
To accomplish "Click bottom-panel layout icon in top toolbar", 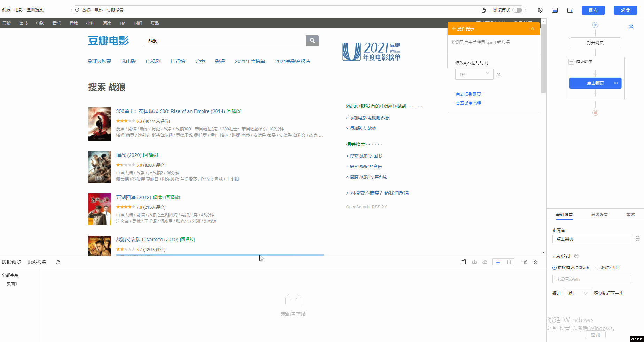I will (555, 10).
